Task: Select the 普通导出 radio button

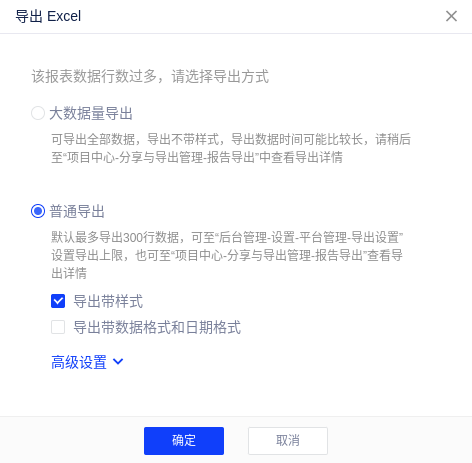Action: click(38, 211)
